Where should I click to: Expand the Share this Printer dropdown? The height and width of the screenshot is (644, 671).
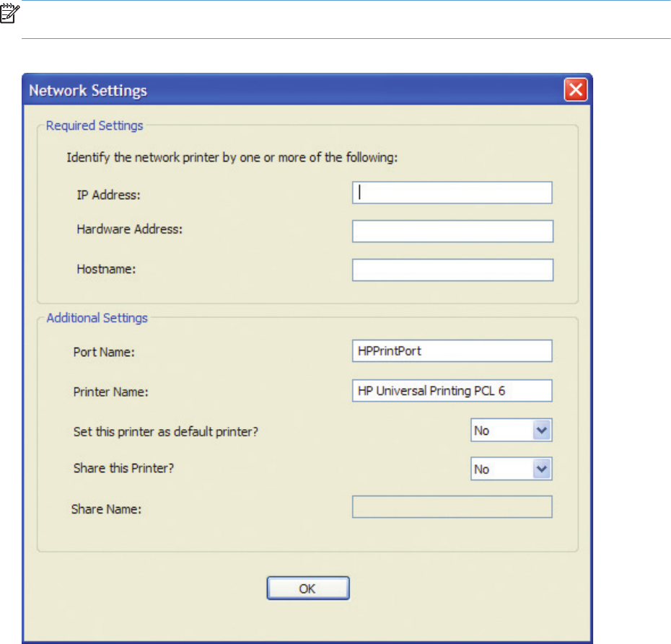click(511, 469)
